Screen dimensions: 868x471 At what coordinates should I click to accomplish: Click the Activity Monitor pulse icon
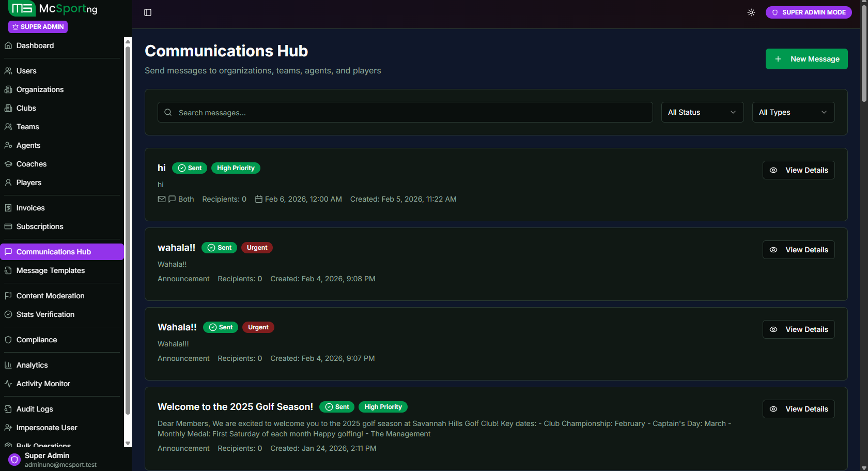point(8,384)
